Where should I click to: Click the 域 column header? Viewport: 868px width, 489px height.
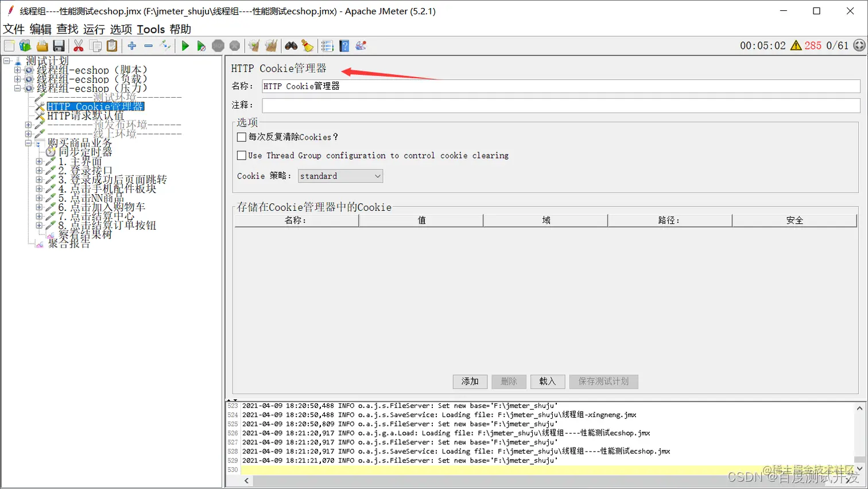545,220
